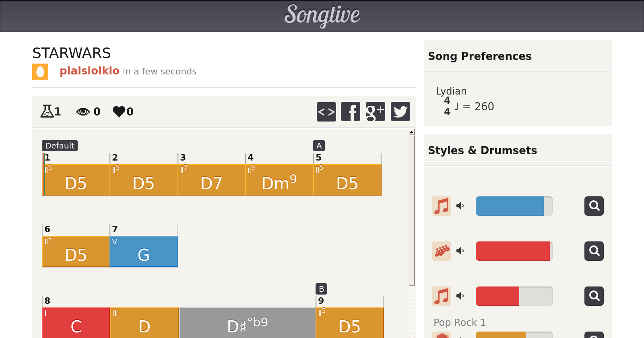Click the heart icon to like song

click(119, 111)
